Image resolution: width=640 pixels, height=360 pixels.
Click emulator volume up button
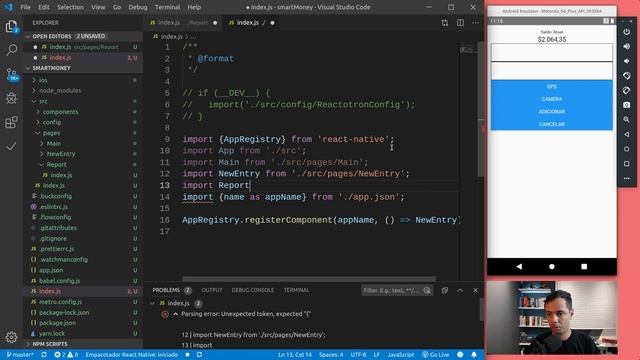coord(626,47)
